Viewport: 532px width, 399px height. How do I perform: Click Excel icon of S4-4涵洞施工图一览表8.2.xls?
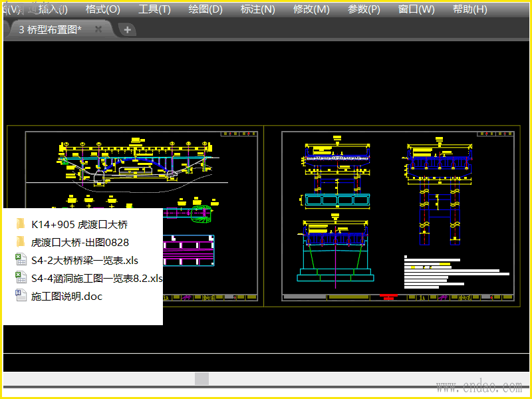tap(21, 277)
